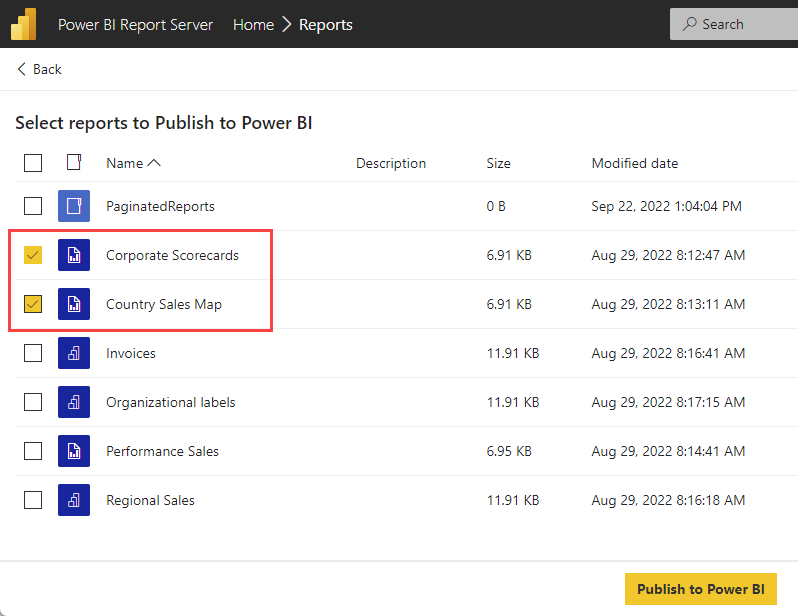798x616 pixels.
Task: Click the Aug 29, 2022 8:16:18 AM date
Action: click(x=668, y=500)
